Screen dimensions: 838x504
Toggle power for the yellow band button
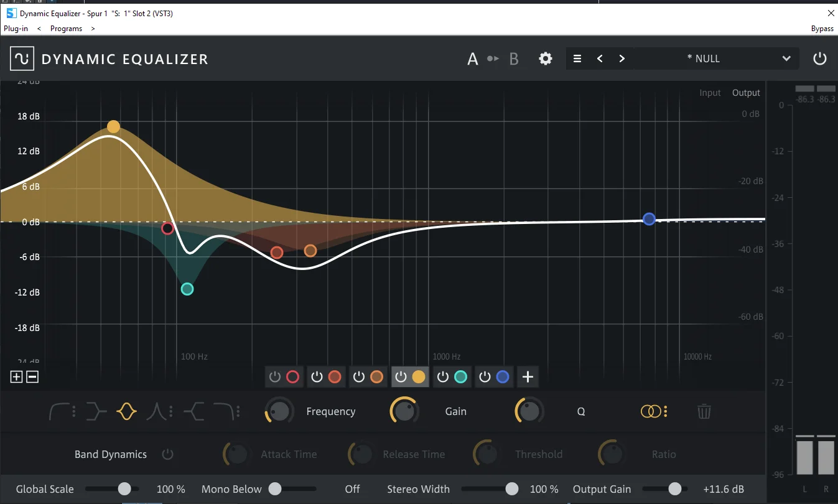click(401, 376)
